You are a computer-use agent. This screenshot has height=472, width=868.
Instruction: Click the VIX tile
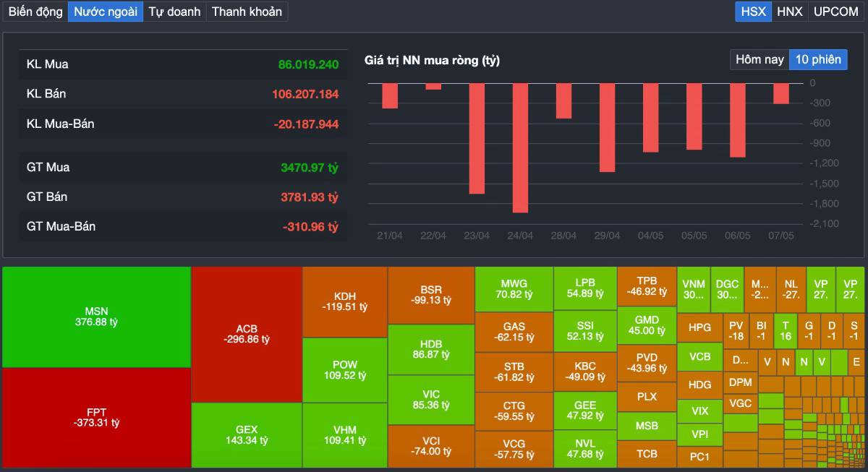[x=699, y=411]
